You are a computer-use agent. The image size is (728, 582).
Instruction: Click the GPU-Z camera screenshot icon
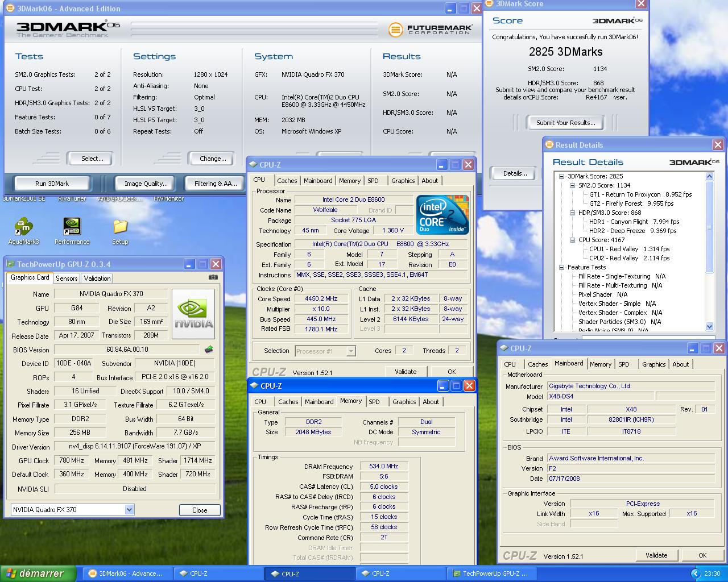(x=213, y=277)
